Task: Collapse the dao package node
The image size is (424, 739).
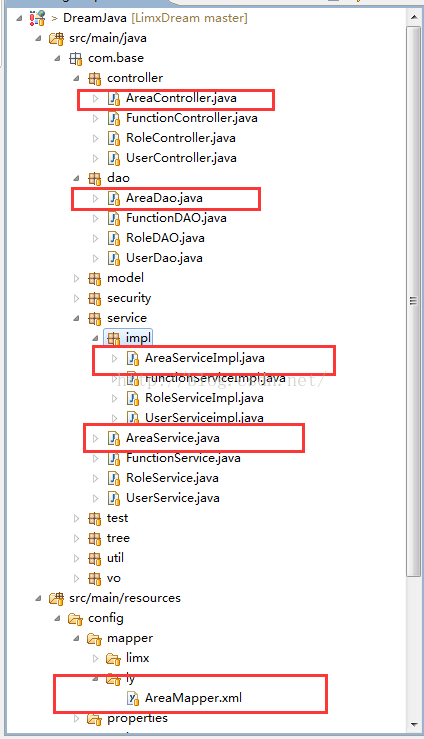Action: click(x=77, y=179)
